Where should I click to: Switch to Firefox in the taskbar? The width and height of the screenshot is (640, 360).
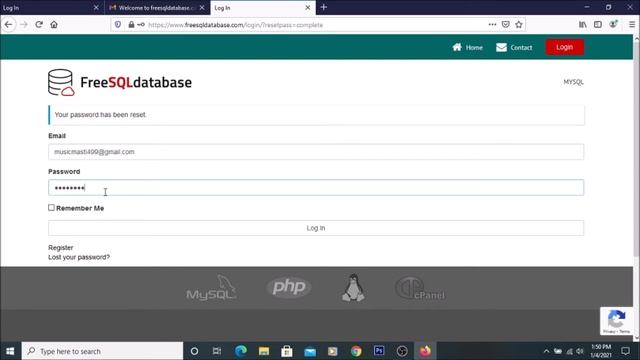click(x=425, y=351)
